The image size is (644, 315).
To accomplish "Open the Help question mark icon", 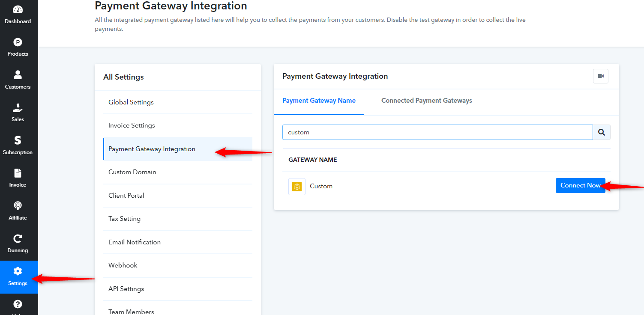I will (x=18, y=304).
